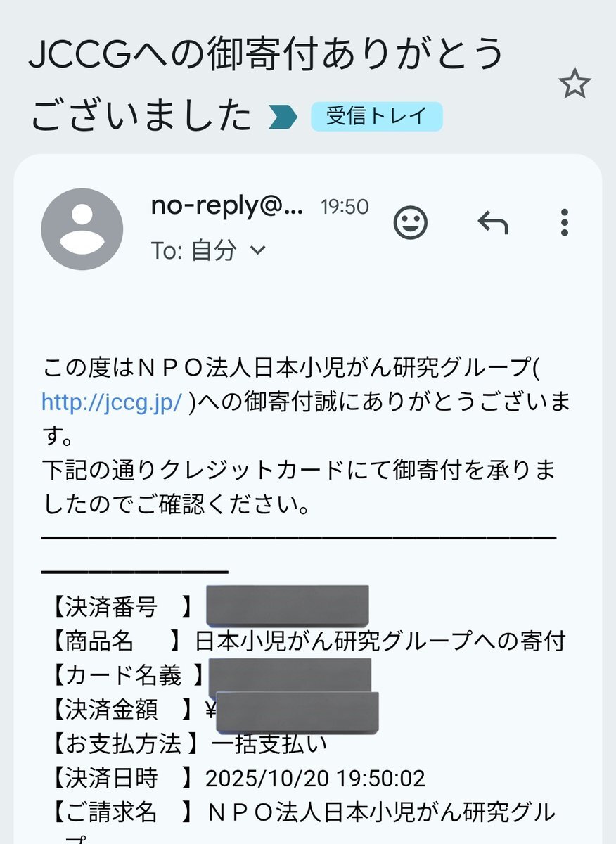
Task: Tap the email subject heading text
Action: [266, 84]
